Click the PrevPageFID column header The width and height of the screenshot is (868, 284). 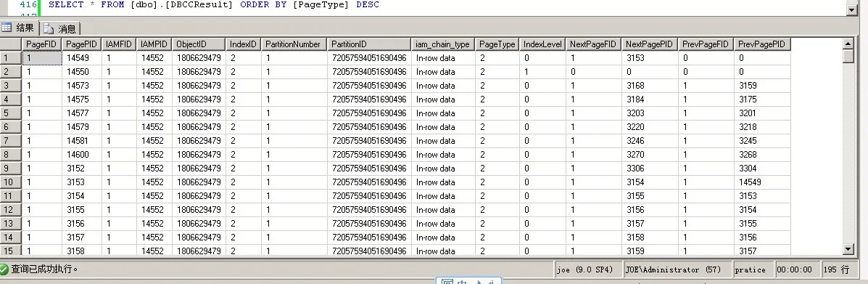pos(706,44)
